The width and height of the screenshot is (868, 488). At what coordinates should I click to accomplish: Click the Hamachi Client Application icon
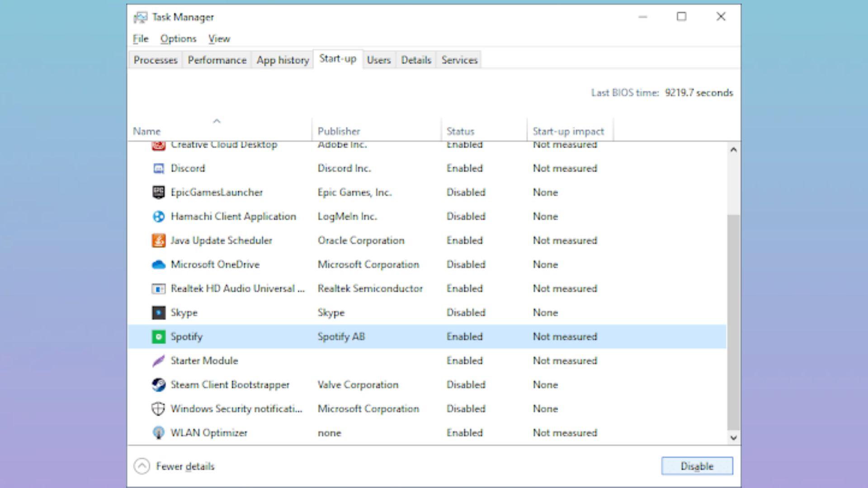(158, 216)
